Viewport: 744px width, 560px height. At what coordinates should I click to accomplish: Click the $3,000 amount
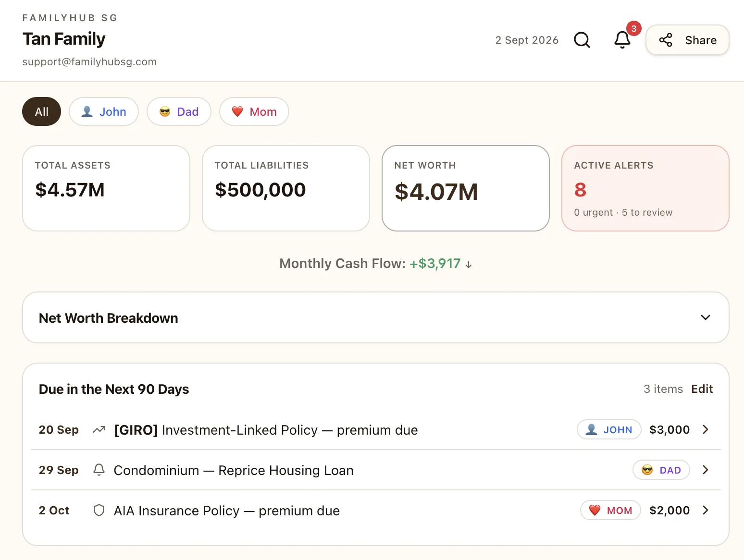(670, 430)
